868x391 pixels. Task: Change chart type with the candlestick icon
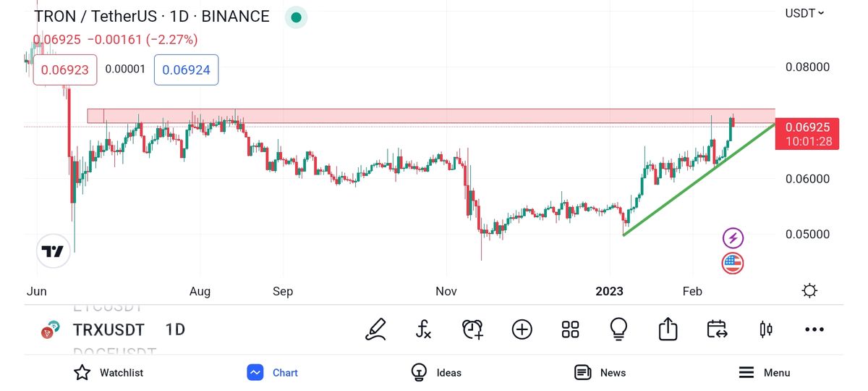(765, 329)
